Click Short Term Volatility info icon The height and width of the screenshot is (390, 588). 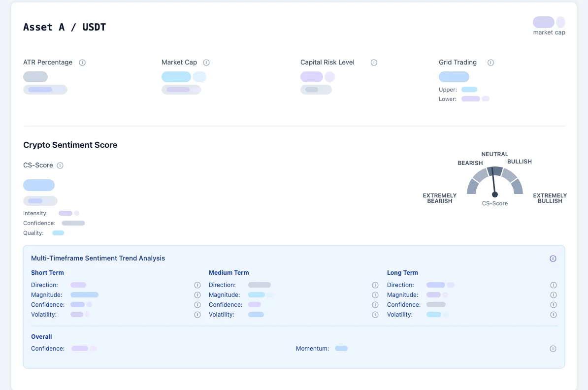point(197,315)
